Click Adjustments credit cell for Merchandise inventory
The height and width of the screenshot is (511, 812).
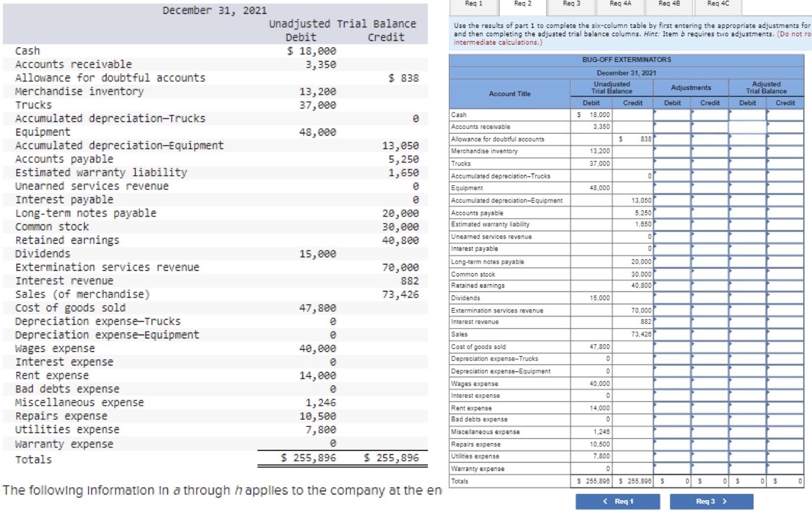point(710,151)
